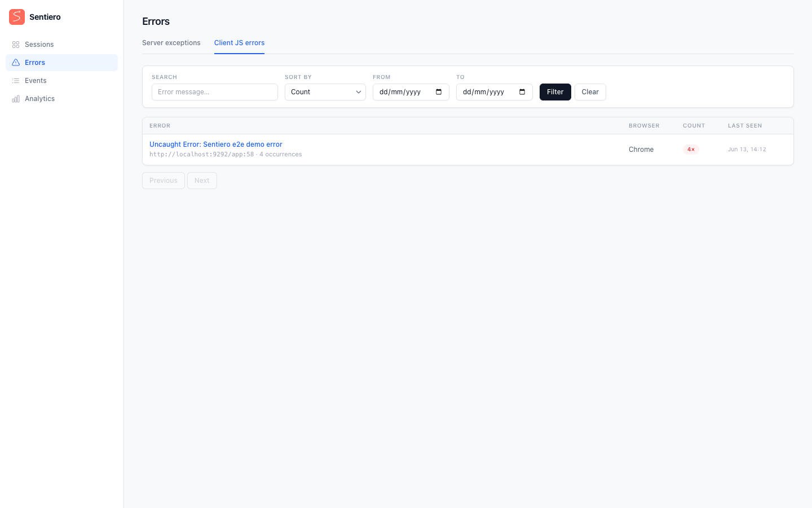Click the Next pagination button
This screenshot has height=508, width=812.
coord(202,181)
